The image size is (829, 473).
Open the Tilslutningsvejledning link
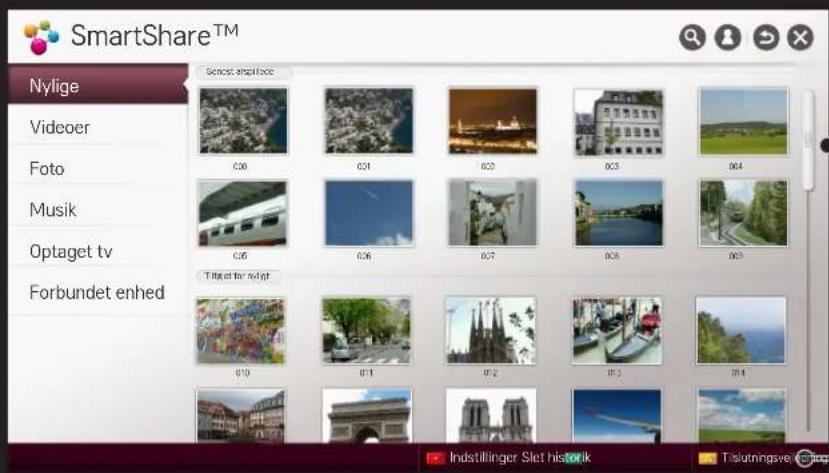[775, 458]
